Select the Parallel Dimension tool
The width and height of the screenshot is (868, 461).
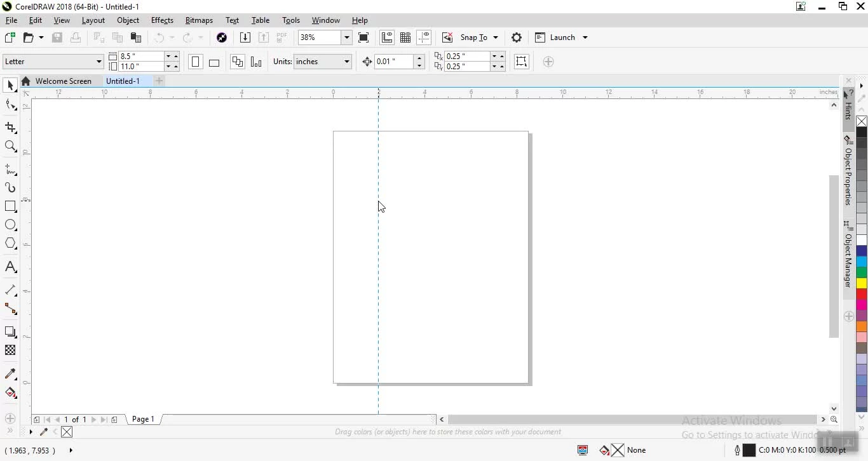pyautogui.click(x=10, y=290)
